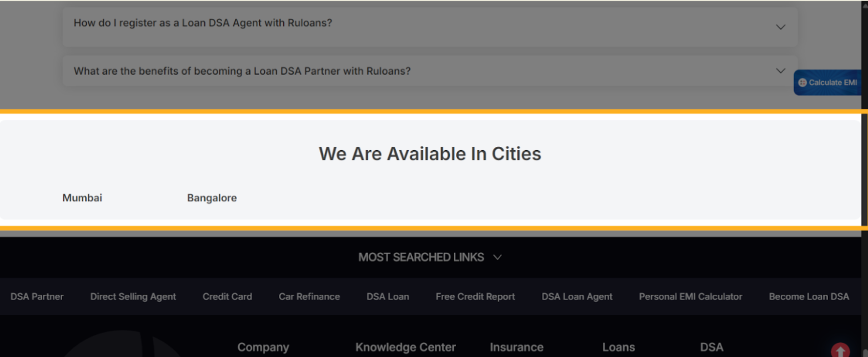Image resolution: width=868 pixels, height=357 pixels.
Task: Open the Car Refinance link
Action: point(309,297)
